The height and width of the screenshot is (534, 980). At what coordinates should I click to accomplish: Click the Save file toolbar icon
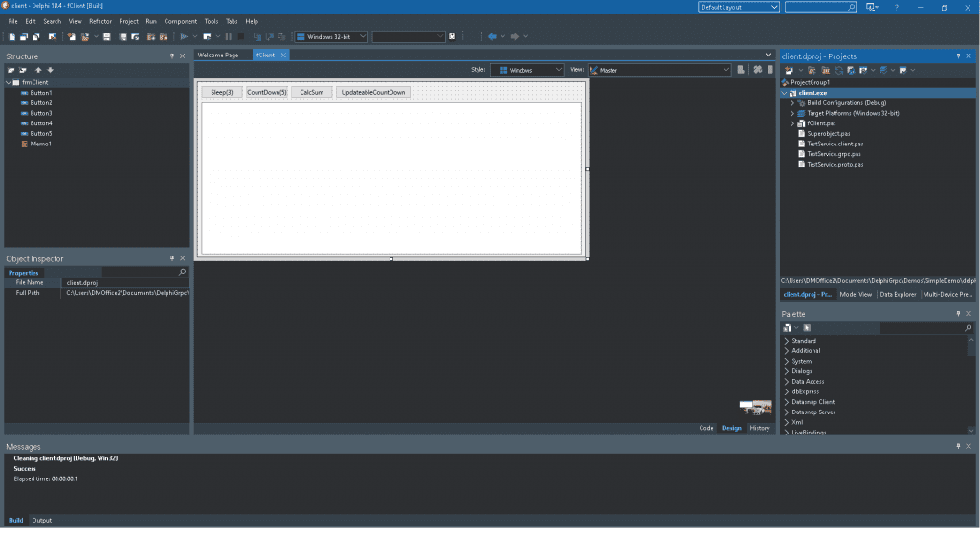click(x=107, y=37)
